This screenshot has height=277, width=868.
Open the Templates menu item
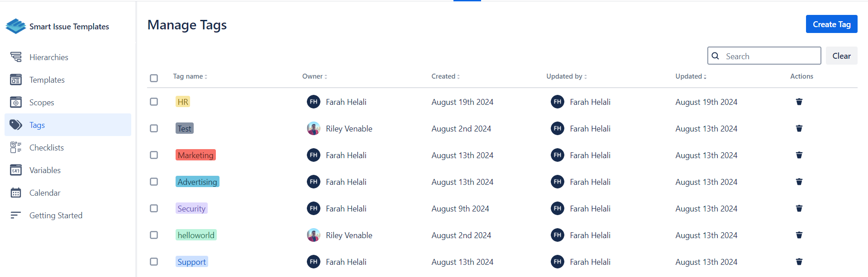click(47, 80)
